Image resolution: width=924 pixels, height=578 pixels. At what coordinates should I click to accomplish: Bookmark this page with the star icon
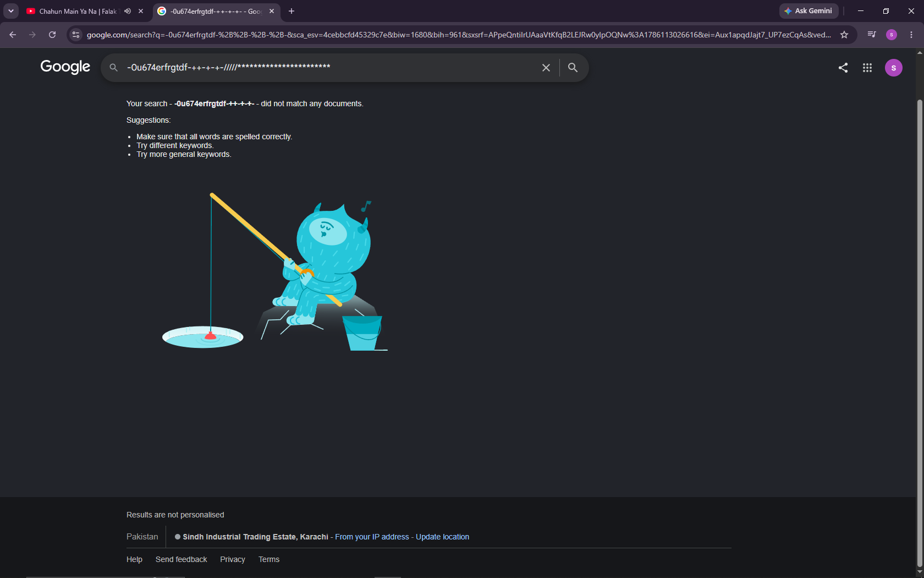[x=844, y=35]
